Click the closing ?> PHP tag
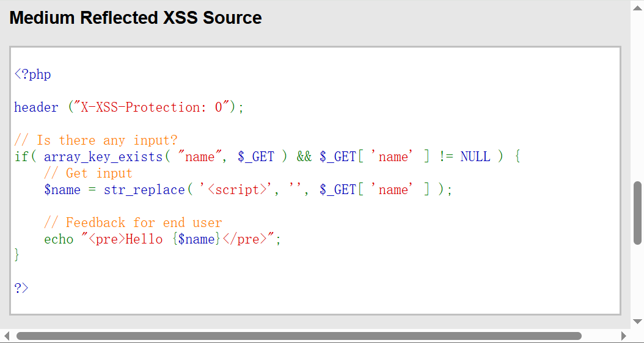The width and height of the screenshot is (644, 343). 21,288
